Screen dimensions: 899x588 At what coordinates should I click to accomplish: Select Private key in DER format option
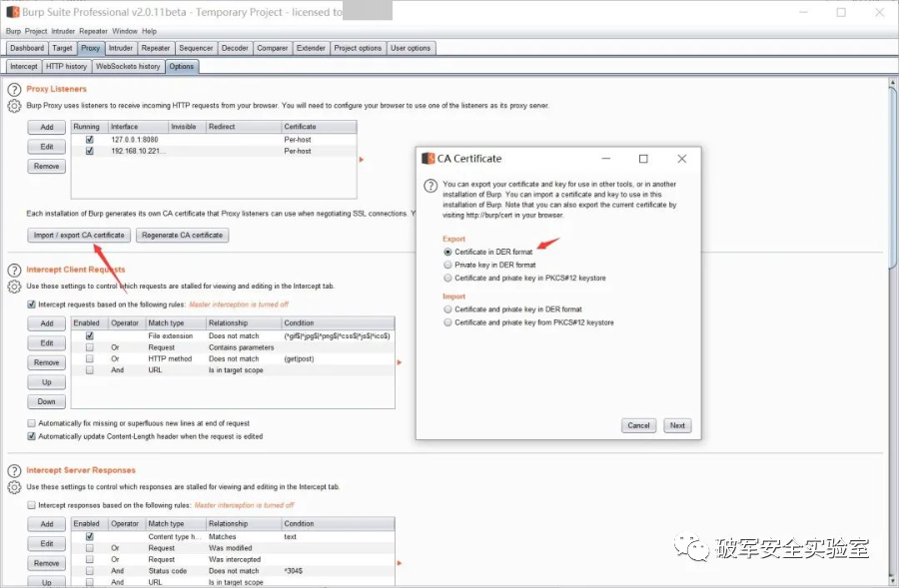pyautogui.click(x=448, y=265)
